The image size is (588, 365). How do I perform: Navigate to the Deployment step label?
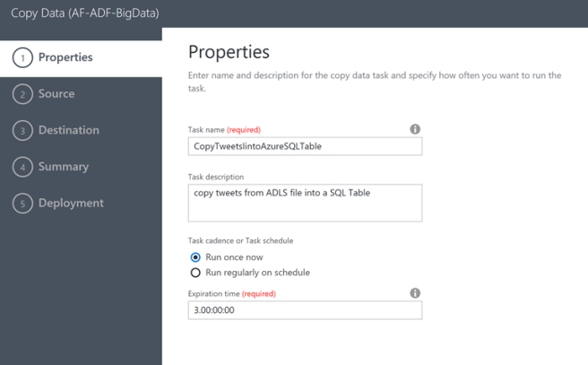point(70,204)
